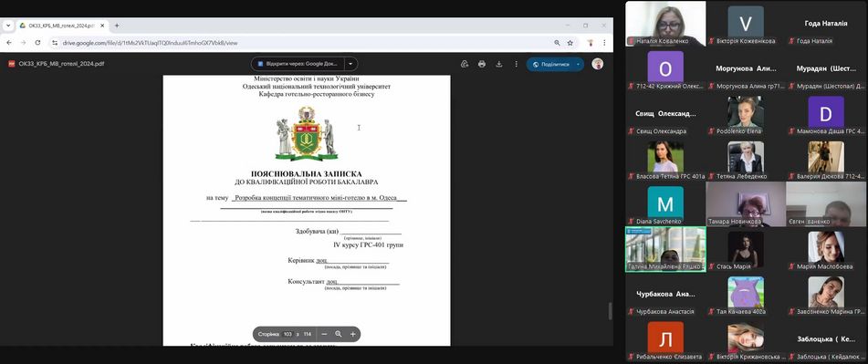The height and width of the screenshot is (364, 868).
Task: Select the 712-42 Крижний participant tile
Action: click(665, 68)
